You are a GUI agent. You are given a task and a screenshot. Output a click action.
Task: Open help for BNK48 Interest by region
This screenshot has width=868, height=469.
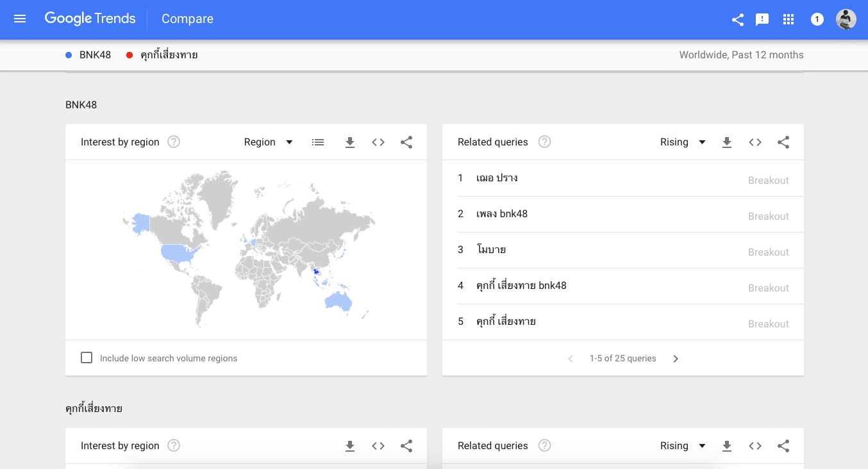[174, 142]
